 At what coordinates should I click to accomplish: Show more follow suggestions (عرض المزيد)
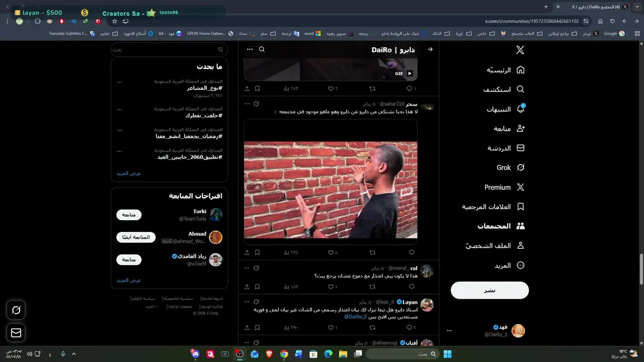[129, 280]
